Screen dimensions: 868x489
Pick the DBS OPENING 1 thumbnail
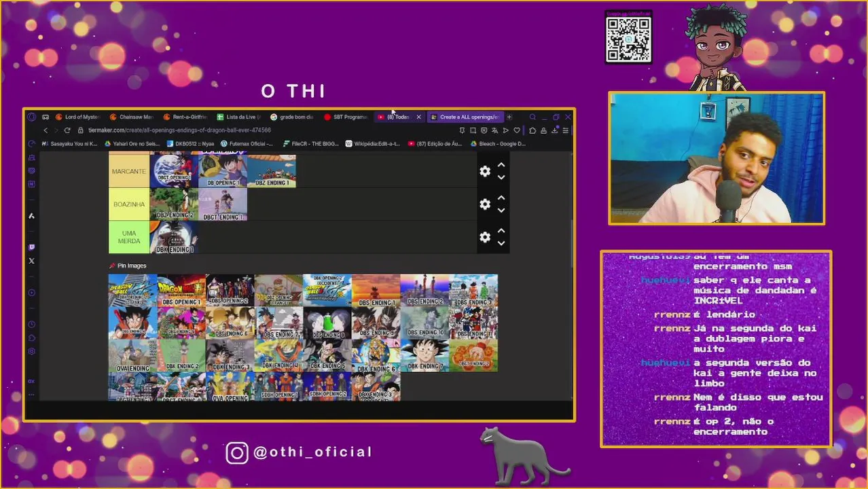(181, 290)
